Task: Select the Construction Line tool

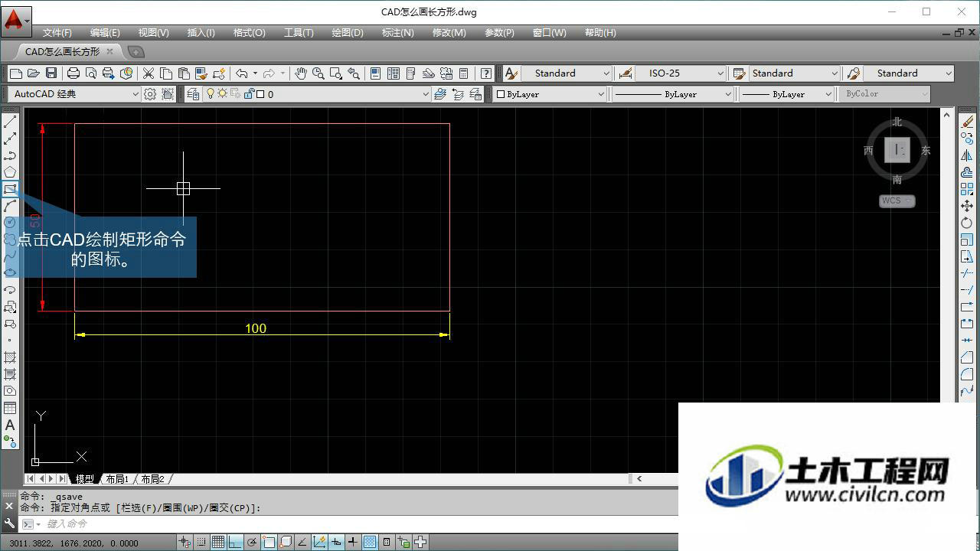Action: point(10,139)
